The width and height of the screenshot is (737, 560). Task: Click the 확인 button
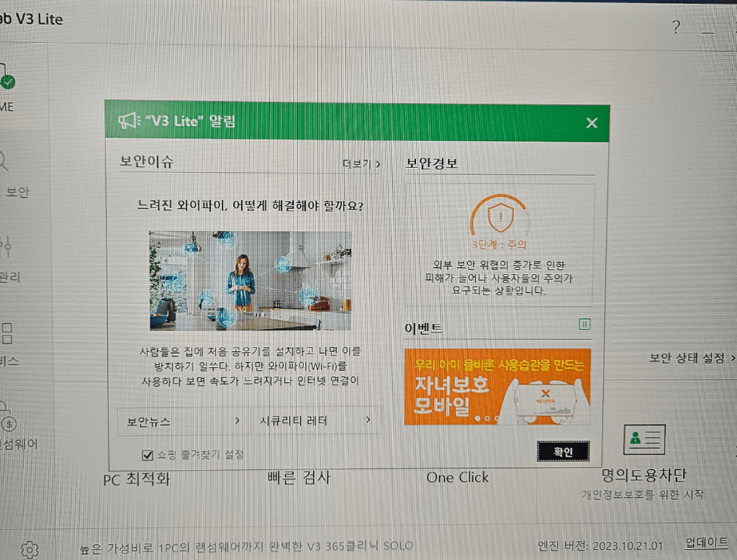pyautogui.click(x=563, y=451)
